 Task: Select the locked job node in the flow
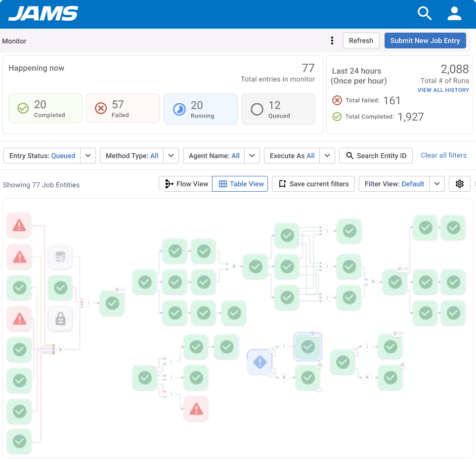(60, 319)
